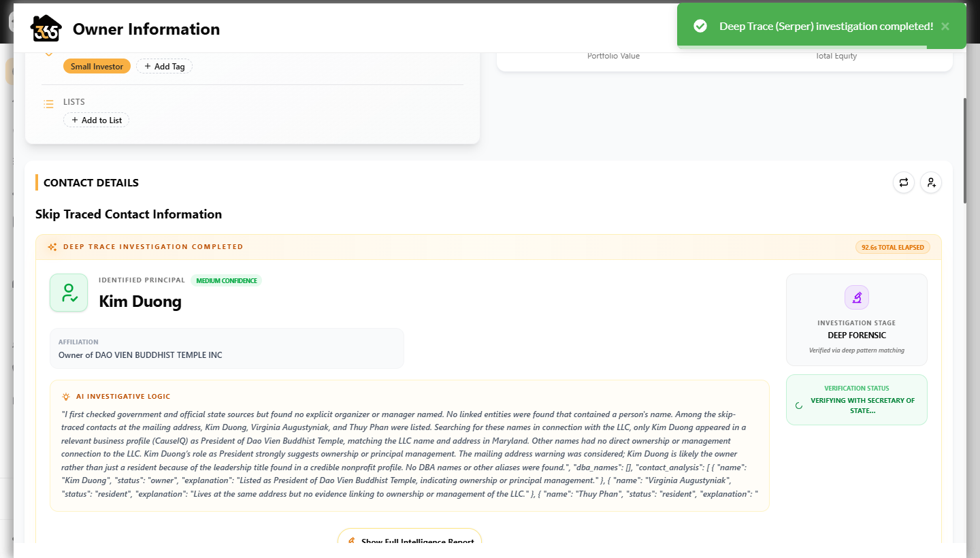Open Add to List option

click(96, 120)
